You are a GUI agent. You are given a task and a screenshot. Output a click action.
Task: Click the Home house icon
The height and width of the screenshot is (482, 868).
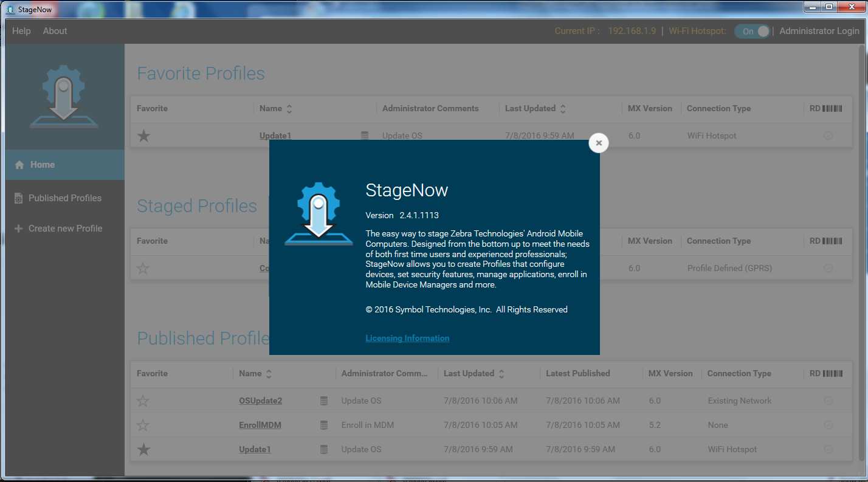(19, 165)
